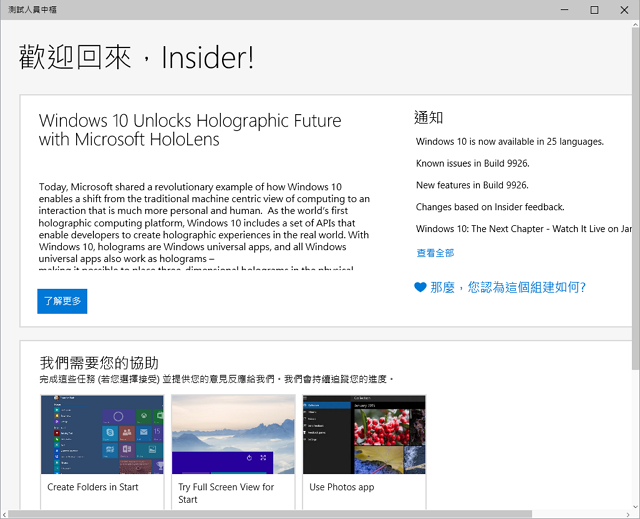The image size is (640, 519).
Task: Click the 通知 section heading
Action: [x=429, y=118]
